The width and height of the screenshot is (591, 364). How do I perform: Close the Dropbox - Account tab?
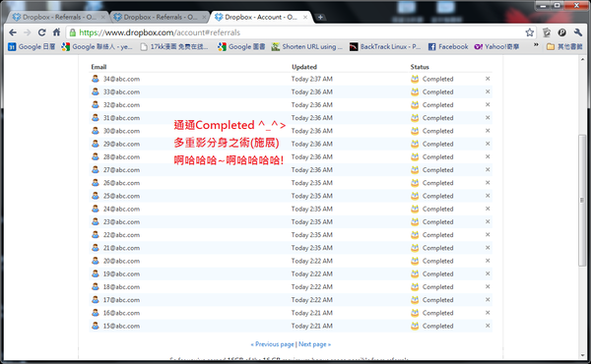pos(305,17)
